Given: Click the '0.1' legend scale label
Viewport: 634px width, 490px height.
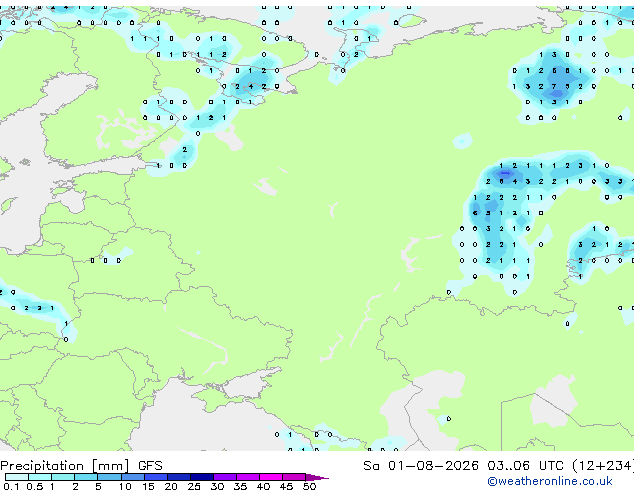Looking at the screenshot, I should [x=11, y=486].
